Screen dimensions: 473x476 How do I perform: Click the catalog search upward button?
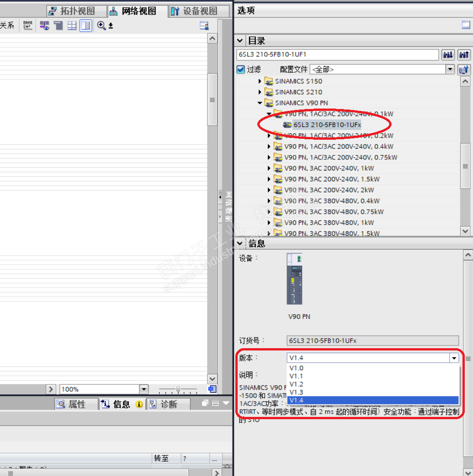pos(464,55)
